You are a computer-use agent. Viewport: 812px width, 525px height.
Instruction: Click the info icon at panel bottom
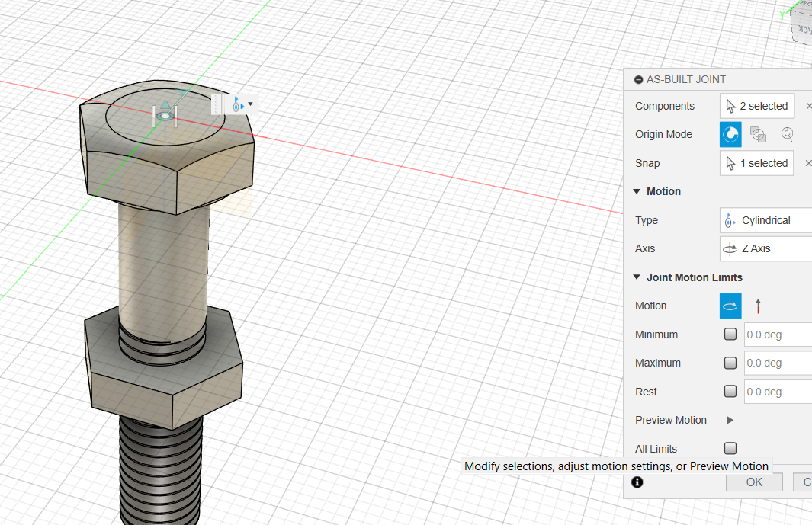(637, 482)
